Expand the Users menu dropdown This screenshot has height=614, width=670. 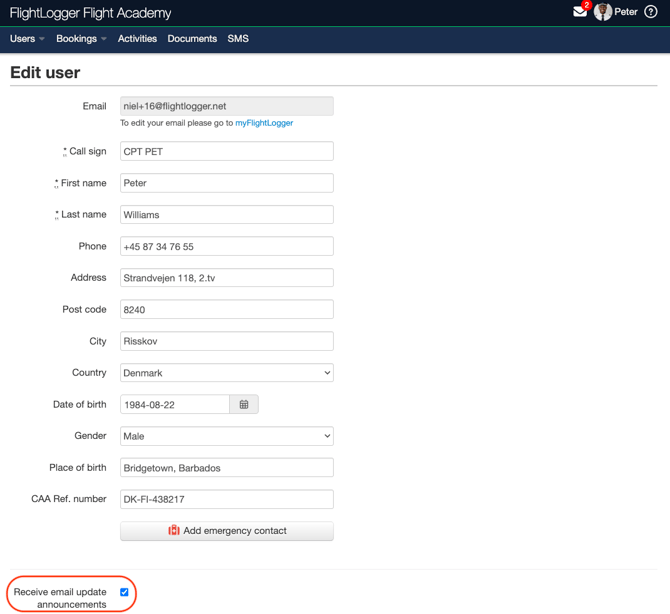(27, 38)
